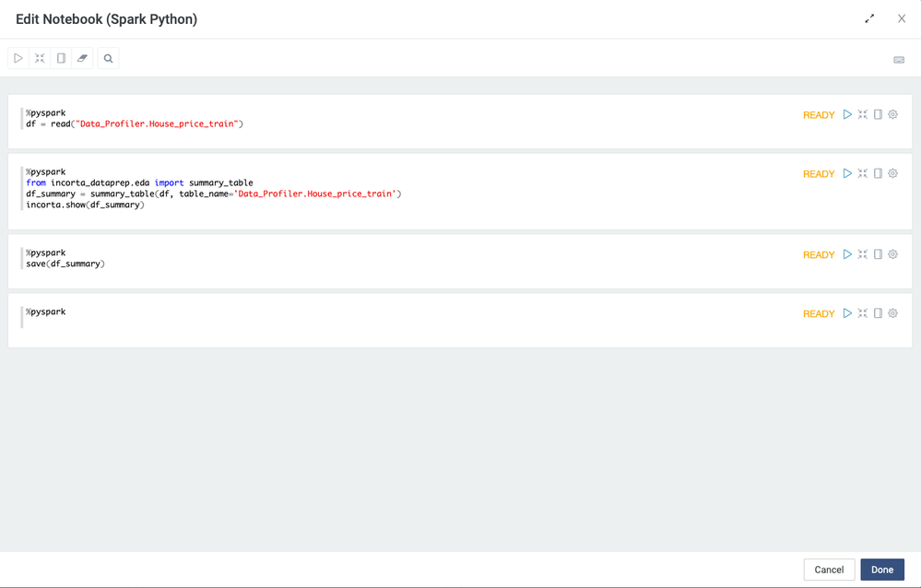The width and height of the screenshot is (921, 588).
Task: Toggle show/hide output for all paragraphs in toolbar
Action: [x=61, y=58]
